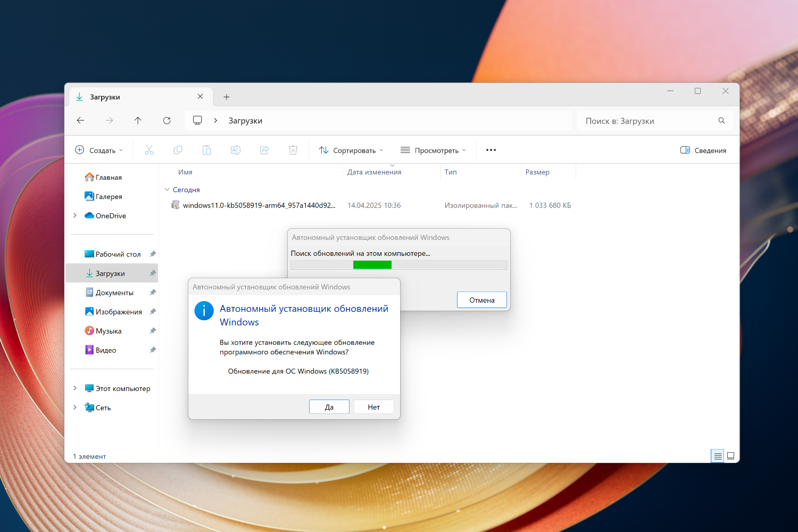Navigate up one folder level

(138, 121)
